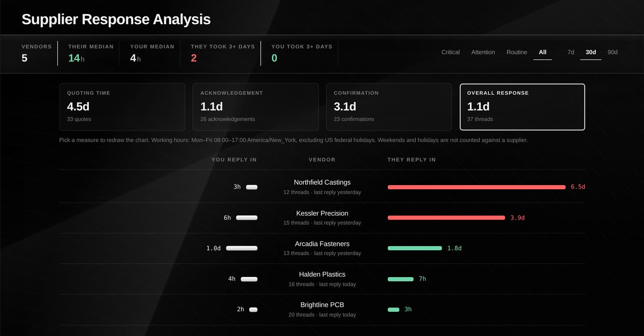Screen dimensions: 644x336
Task: Click '13 threads · last reply yesterday'
Action: 322,253
